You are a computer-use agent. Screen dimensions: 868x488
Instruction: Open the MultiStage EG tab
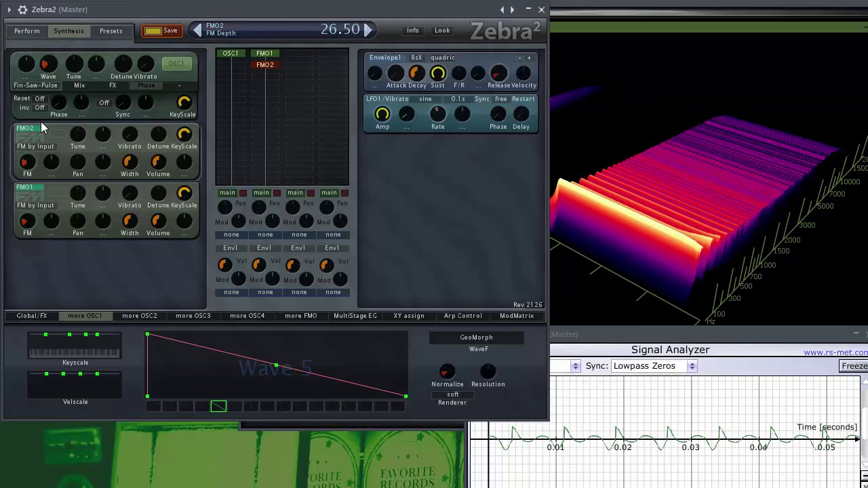355,316
